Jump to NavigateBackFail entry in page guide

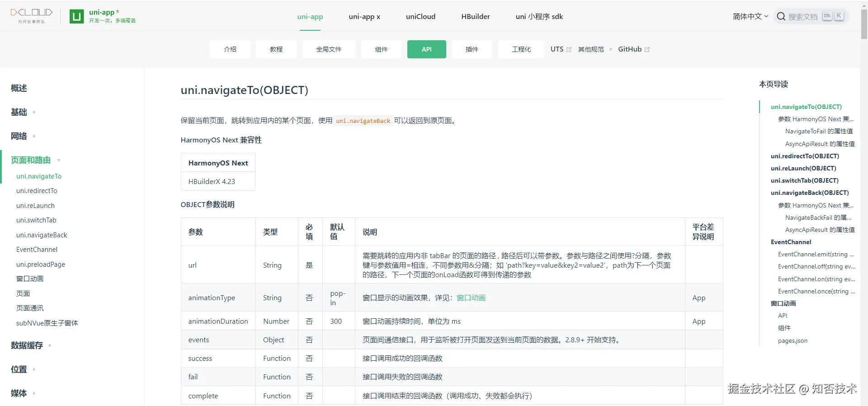[x=818, y=217]
